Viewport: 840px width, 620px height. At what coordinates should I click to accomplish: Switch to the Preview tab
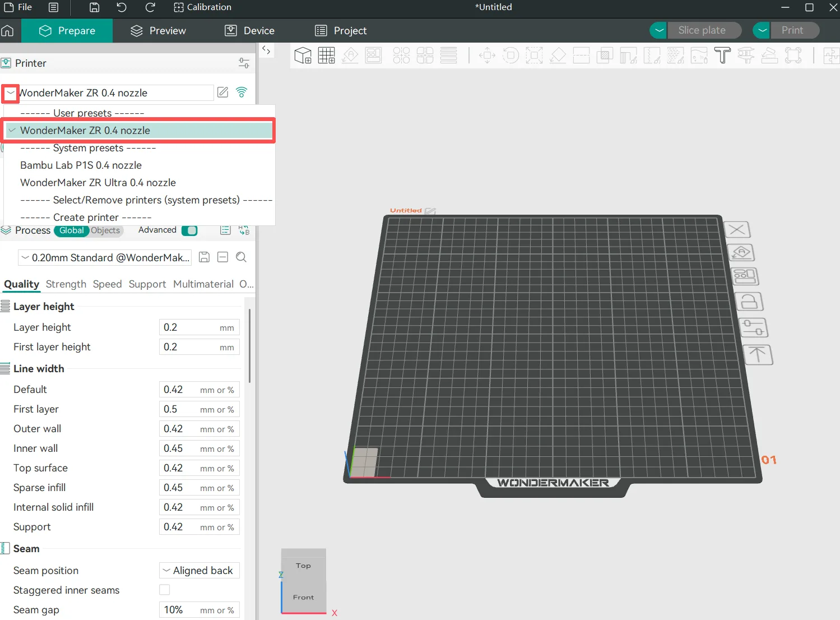[159, 30]
